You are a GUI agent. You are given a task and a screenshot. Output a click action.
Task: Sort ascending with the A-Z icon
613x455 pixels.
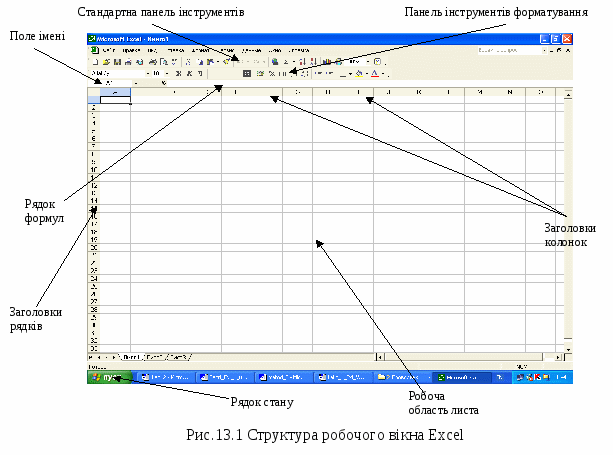tap(302, 62)
